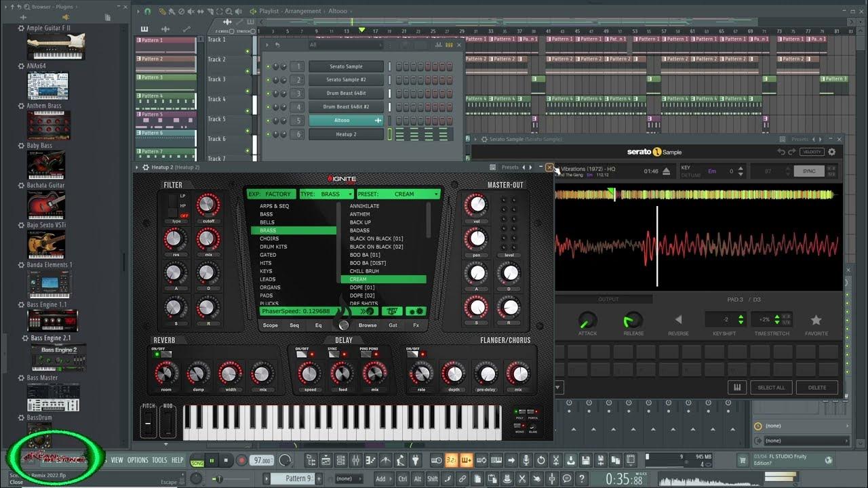
Task: Open the OPTIONS menu
Action: [x=138, y=460]
